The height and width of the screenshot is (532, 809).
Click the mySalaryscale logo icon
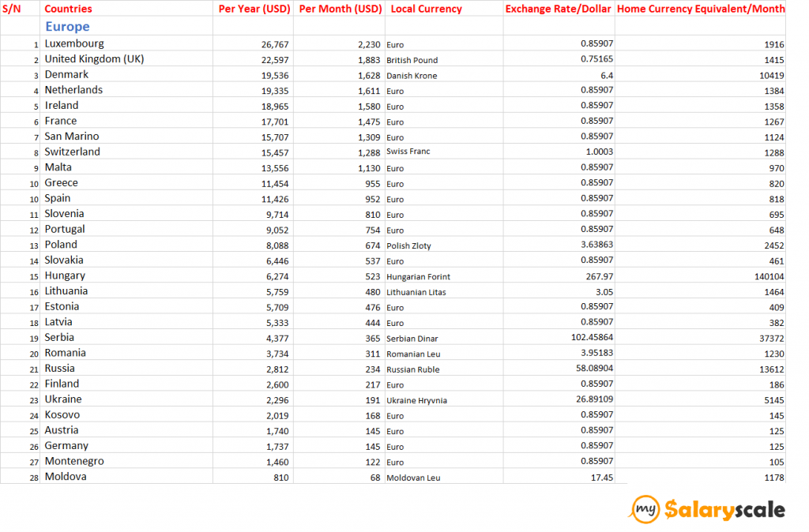pyautogui.click(x=645, y=510)
